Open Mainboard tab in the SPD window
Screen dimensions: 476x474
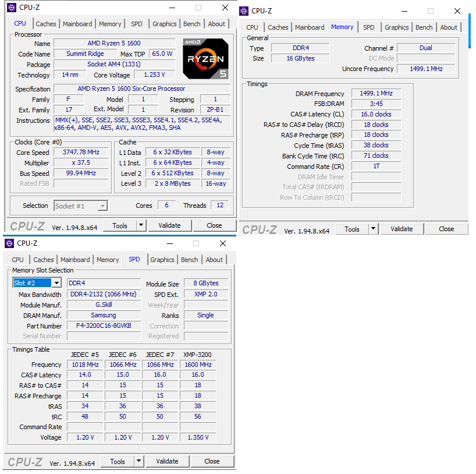75,260
